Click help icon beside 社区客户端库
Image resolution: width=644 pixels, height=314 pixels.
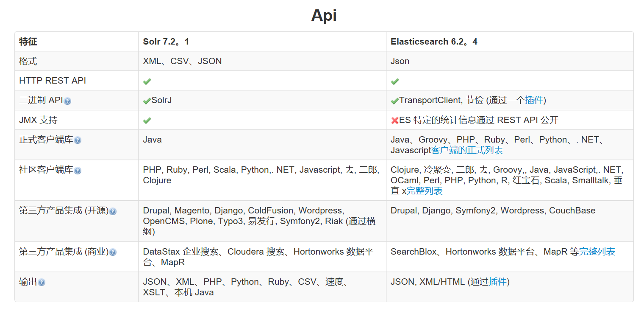(78, 171)
